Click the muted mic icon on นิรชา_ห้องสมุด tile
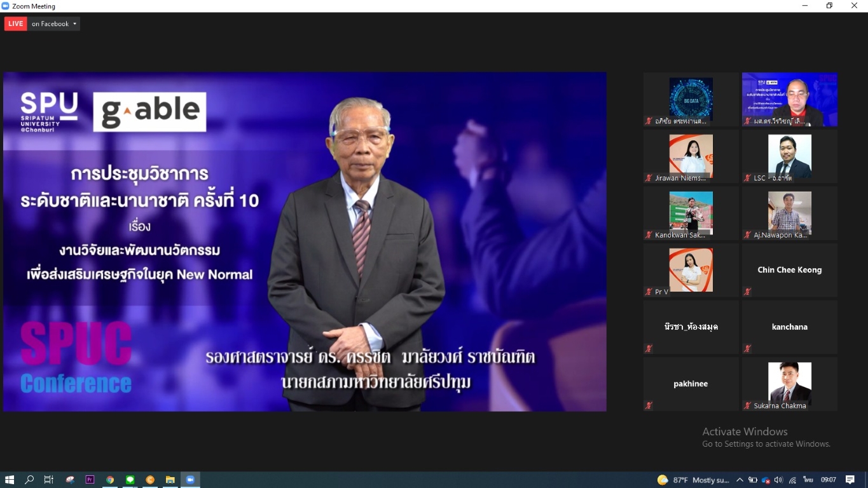Viewport: 868px width, 488px height. (649, 348)
